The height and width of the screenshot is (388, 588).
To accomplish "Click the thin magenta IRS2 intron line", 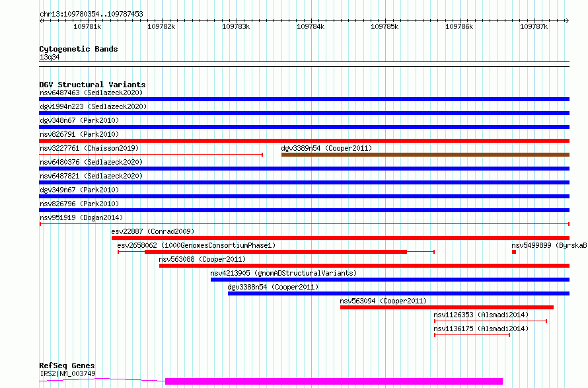I will pyautogui.click(x=102, y=380).
